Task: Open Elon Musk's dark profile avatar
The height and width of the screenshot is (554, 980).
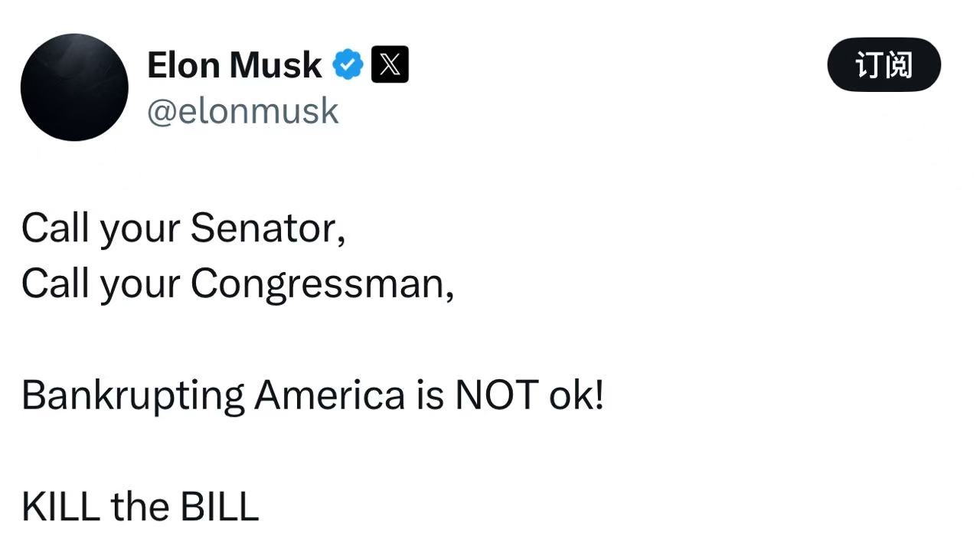Action: [x=74, y=87]
